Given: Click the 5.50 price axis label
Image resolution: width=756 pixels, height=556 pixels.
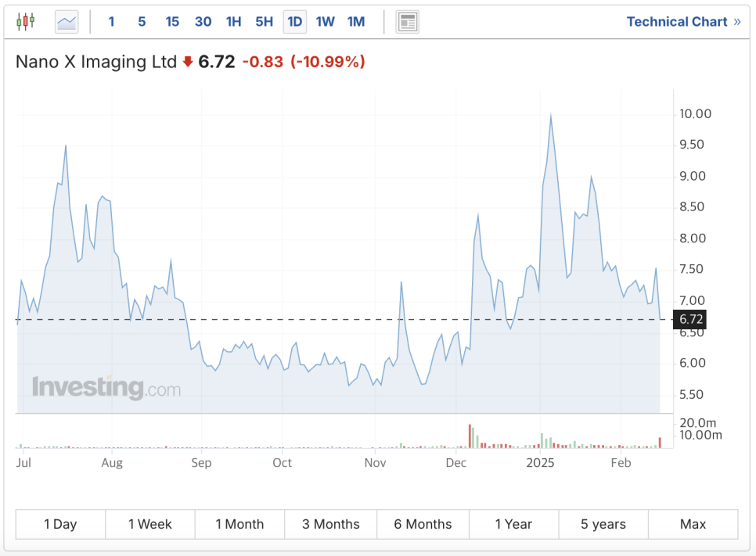Looking at the screenshot, I should (x=691, y=395).
